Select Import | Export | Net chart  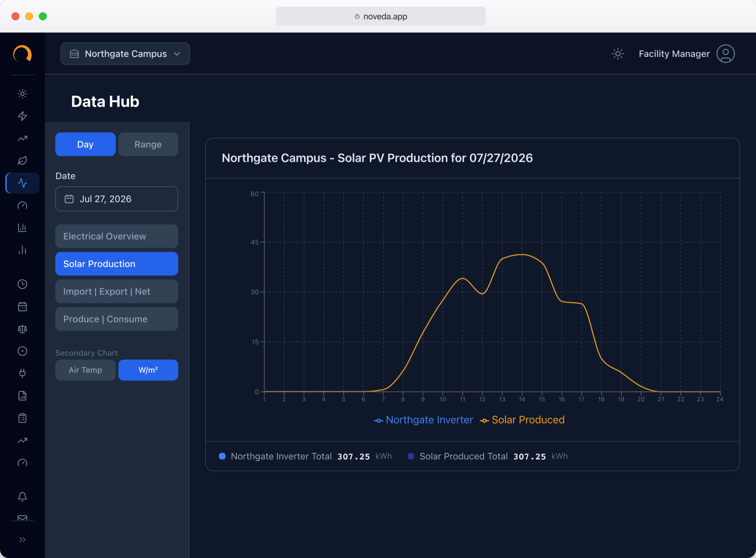pyautogui.click(x=117, y=291)
